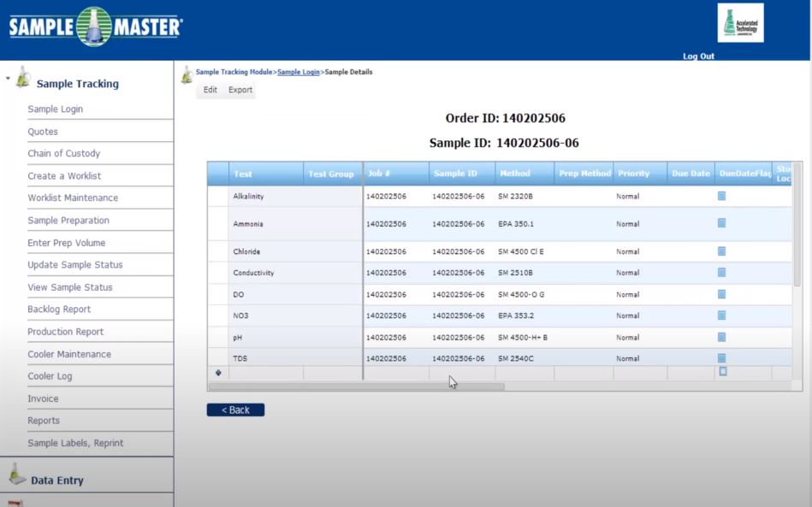Click the Sample Master logo

coord(95,27)
